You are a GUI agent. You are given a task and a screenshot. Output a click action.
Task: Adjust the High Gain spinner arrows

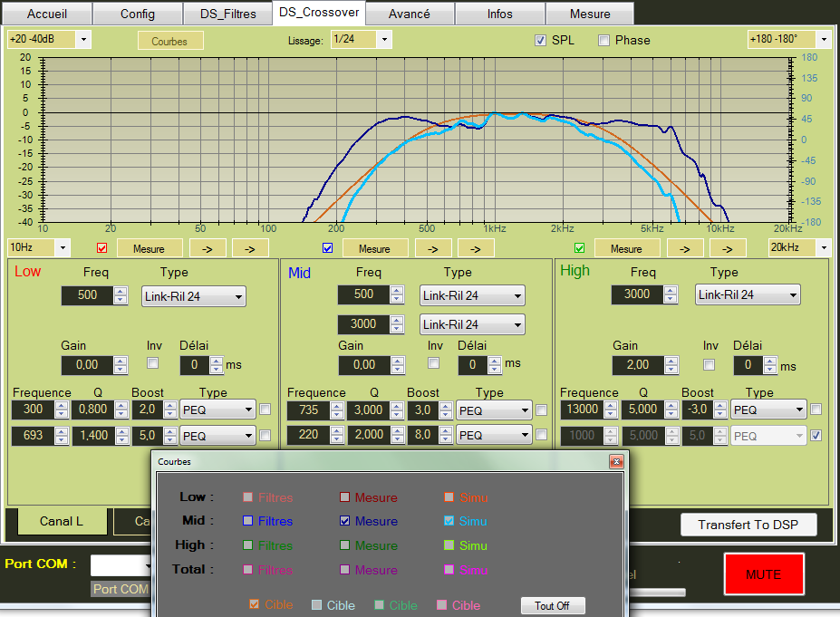[x=670, y=365]
